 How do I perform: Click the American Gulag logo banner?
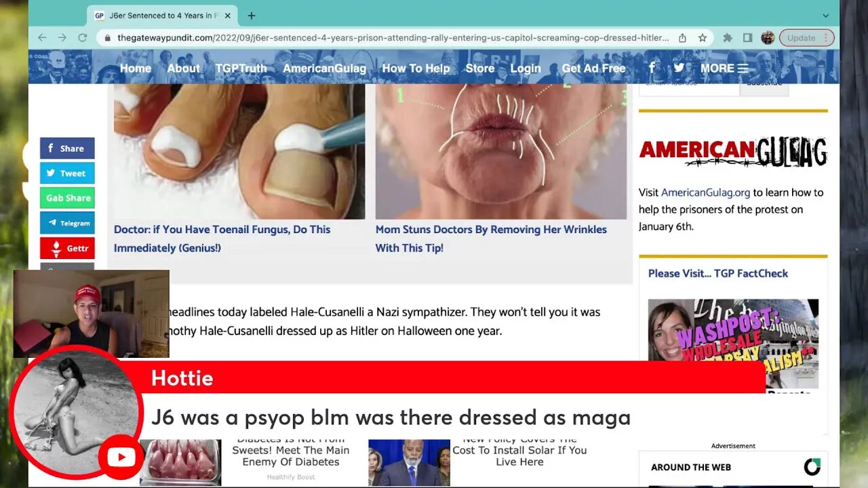(733, 152)
